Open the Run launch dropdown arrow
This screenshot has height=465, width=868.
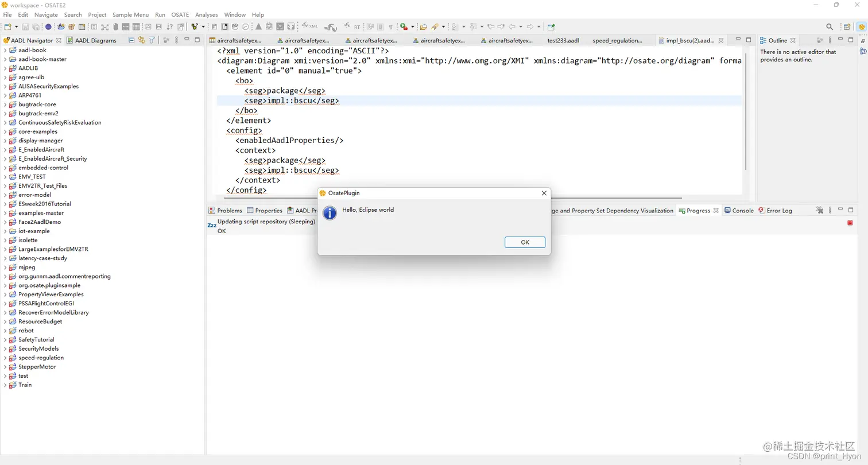(413, 26)
